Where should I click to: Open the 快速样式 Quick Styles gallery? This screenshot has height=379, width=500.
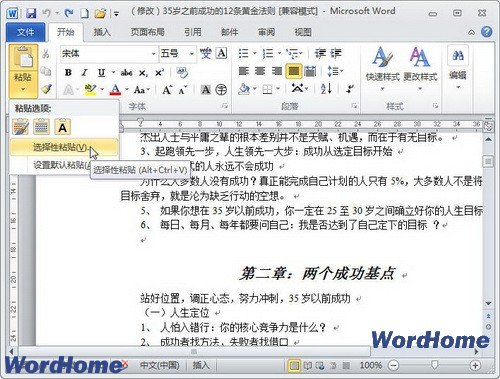click(x=383, y=69)
